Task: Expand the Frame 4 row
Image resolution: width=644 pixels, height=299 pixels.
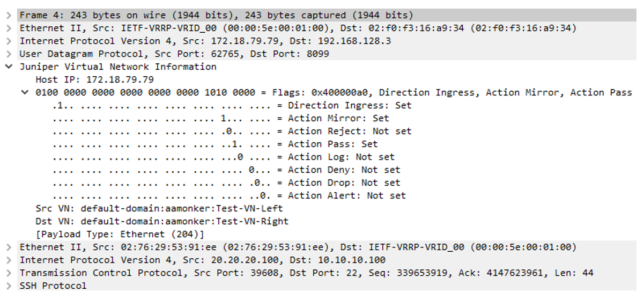Action: 9,15
